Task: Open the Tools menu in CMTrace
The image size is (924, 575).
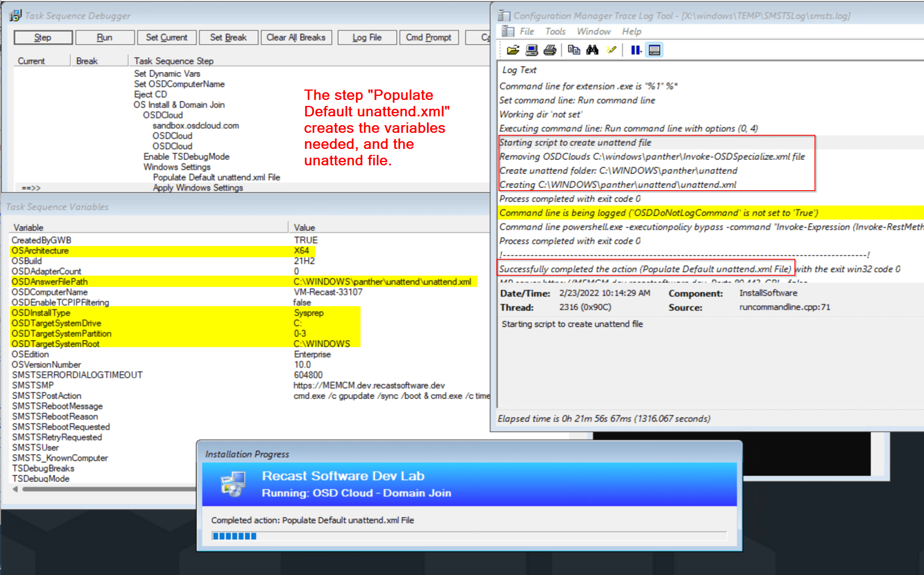Action: click(x=555, y=31)
